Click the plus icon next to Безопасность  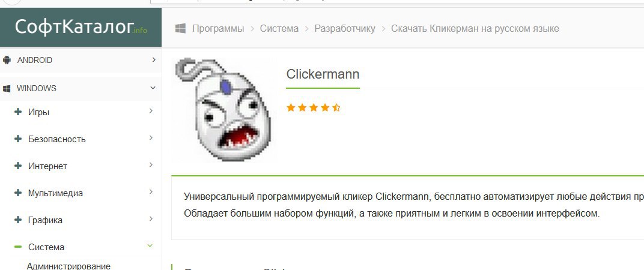point(17,139)
